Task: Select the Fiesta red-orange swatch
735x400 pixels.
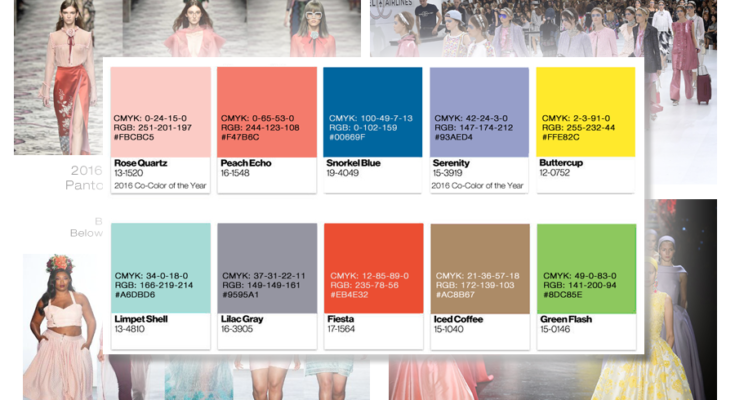Action: coord(374,268)
